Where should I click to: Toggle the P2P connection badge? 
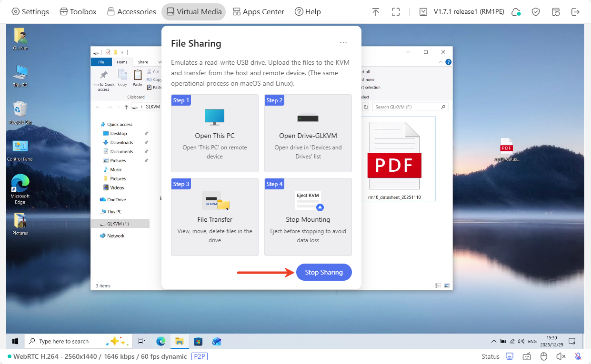click(x=200, y=356)
